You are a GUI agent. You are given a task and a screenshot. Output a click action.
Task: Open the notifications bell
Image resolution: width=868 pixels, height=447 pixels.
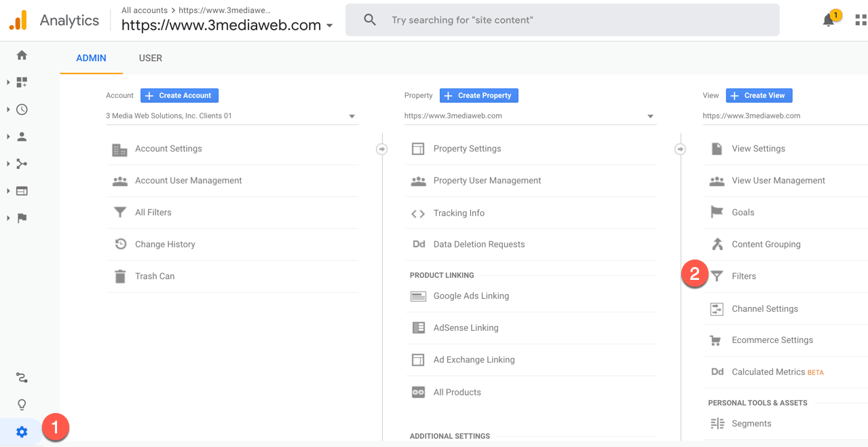point(829,20)
